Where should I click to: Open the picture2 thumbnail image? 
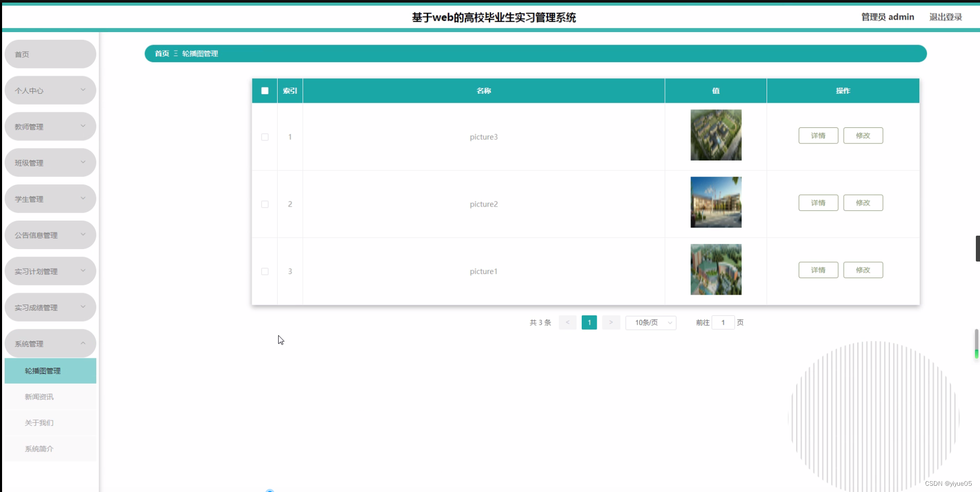click(715, 202)
